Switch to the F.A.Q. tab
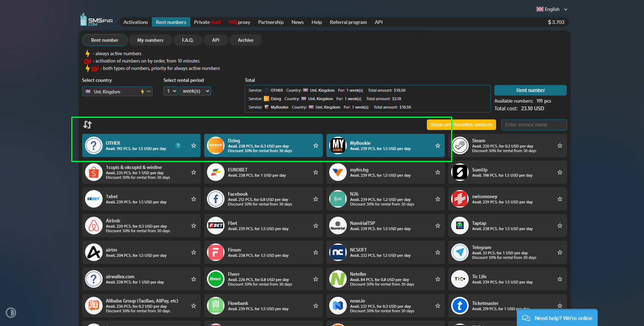 tap(188, 40)
